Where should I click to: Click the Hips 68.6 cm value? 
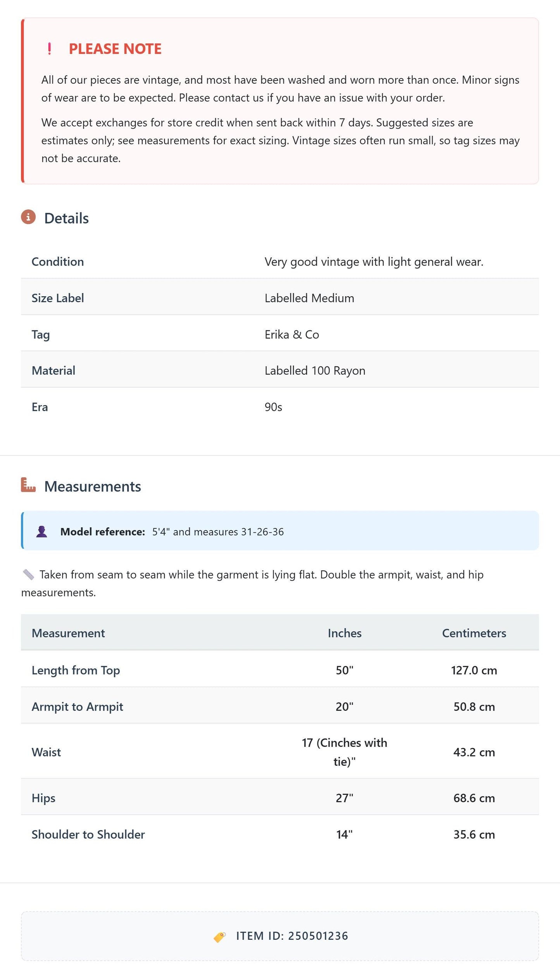[474, 798]
